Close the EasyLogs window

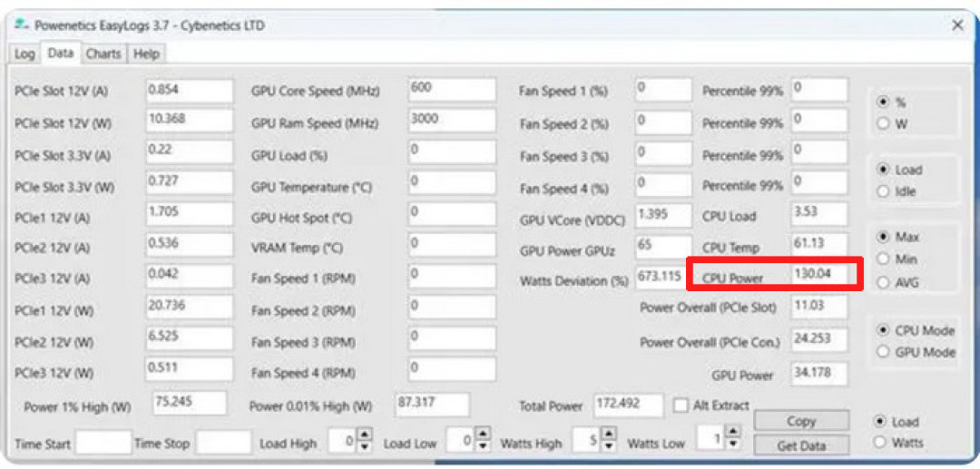click(957, 25)
